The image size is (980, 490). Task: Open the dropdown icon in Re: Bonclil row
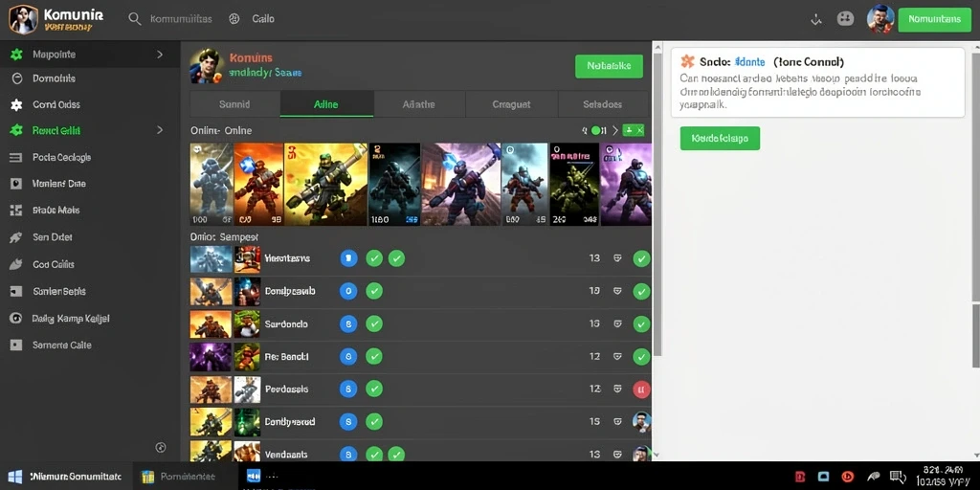617,356
